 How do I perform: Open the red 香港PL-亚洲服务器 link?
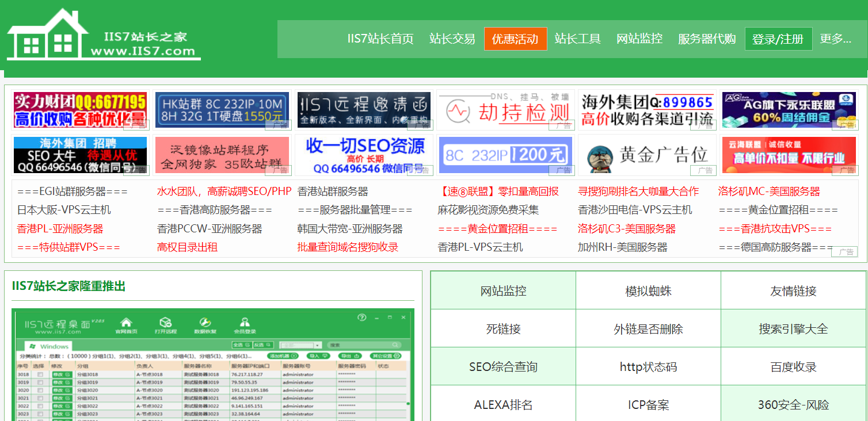pyautogui.click(x=60, y=229)
